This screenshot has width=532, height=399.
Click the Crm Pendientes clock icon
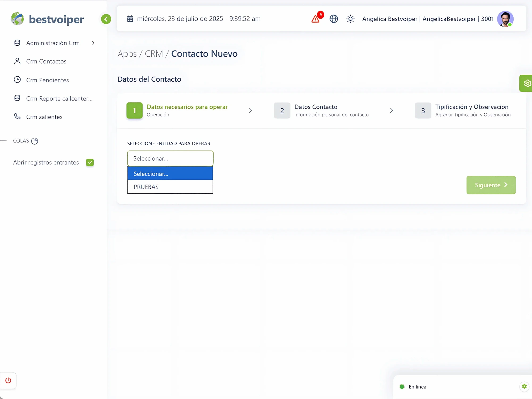[x=17, y=80]
